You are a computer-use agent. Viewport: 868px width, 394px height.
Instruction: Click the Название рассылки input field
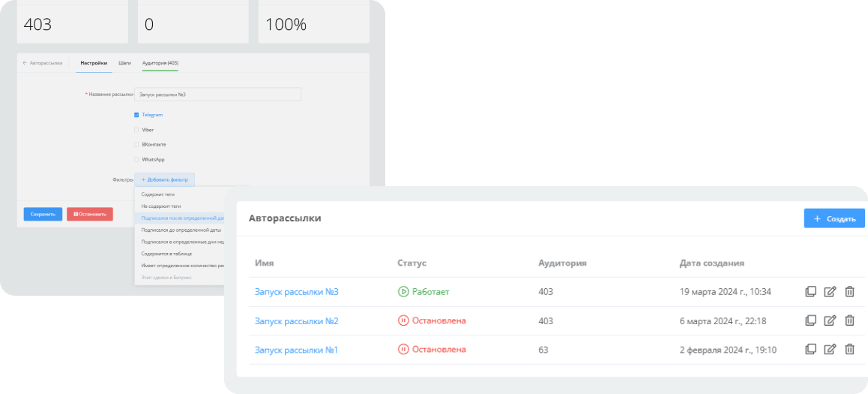[x=218, y=95]
